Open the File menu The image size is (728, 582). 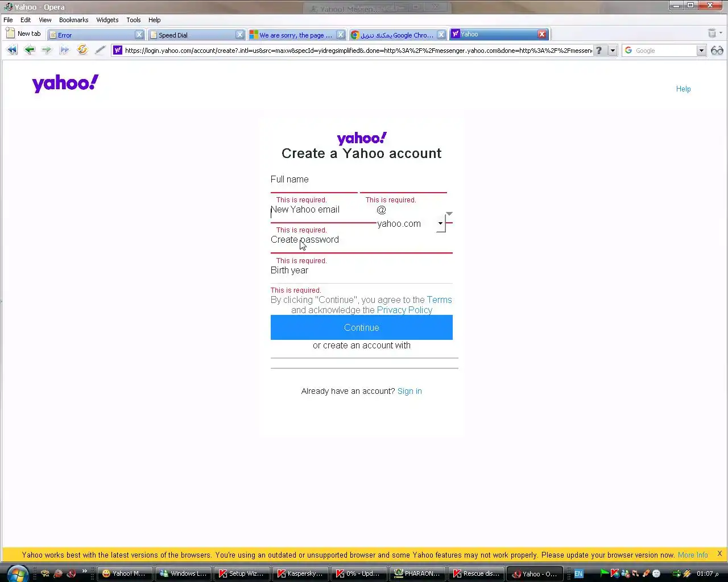point(8,20)
